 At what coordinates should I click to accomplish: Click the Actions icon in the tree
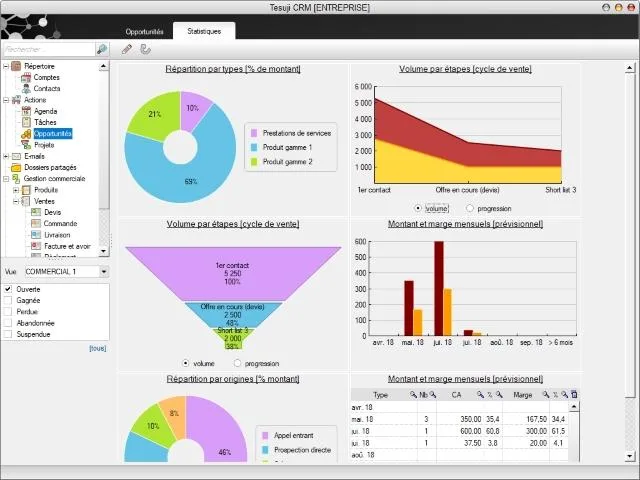[16, 100]
